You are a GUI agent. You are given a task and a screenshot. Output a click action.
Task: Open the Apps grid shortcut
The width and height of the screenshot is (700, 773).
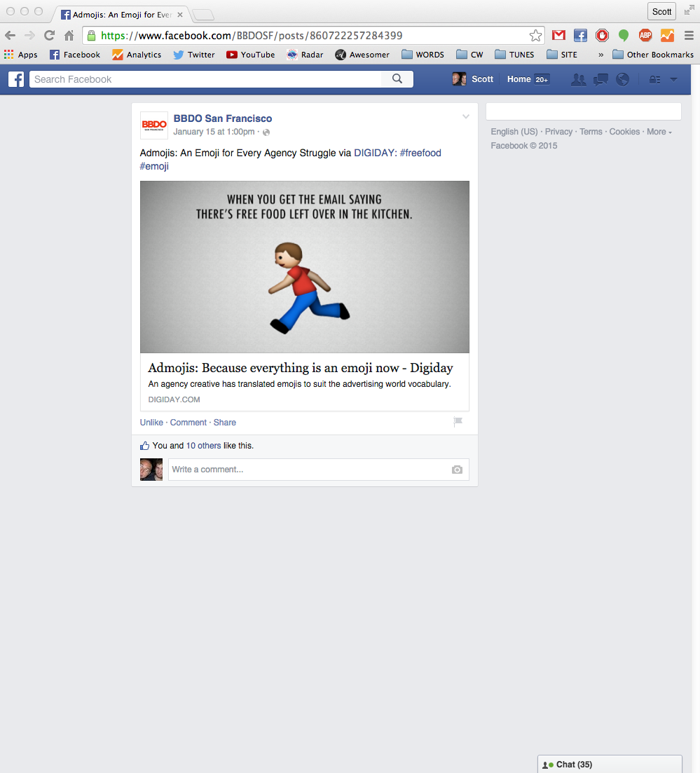21,55
